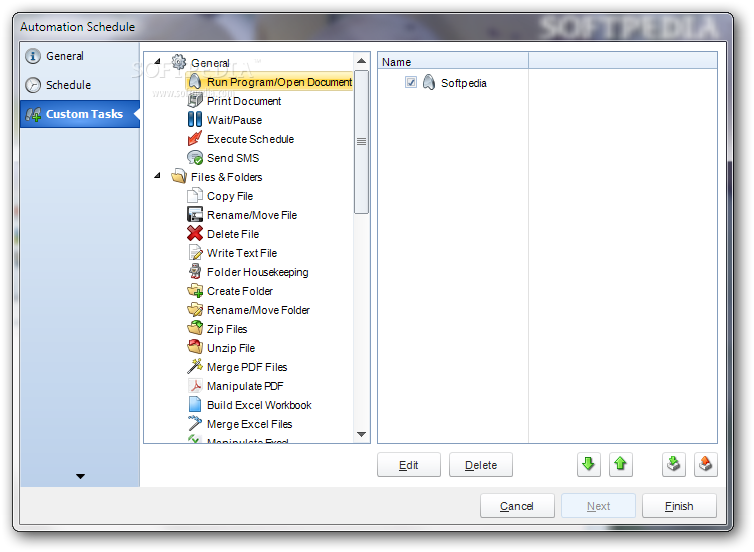Click the Finish button
Viewport: 754px width, 552px height.
(679, 506)
